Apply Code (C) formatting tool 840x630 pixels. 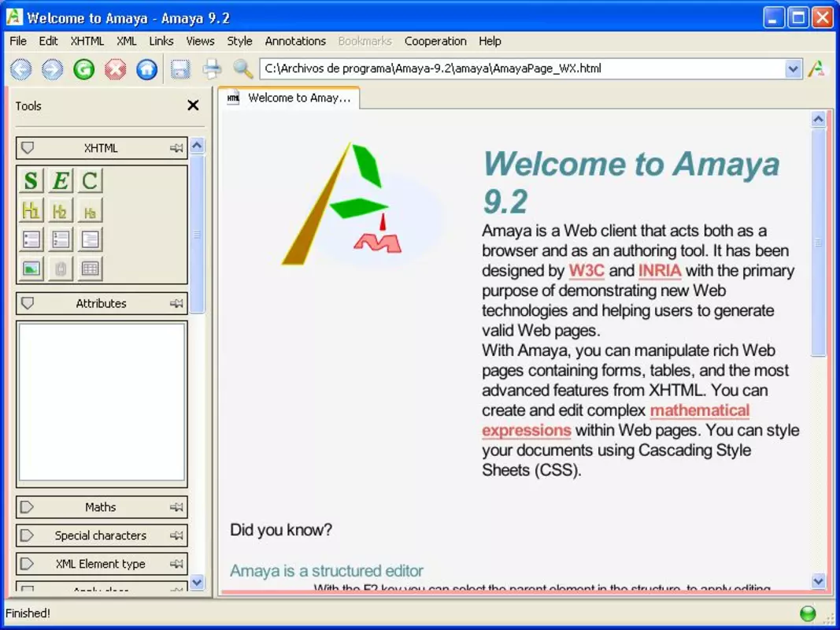point(90,180)
